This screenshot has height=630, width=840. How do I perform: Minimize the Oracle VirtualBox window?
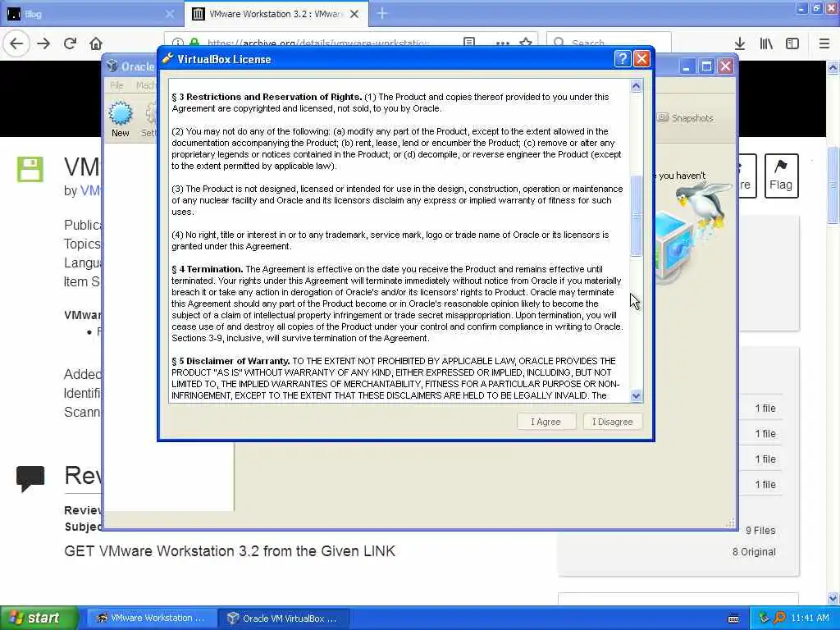pos(687,66)
